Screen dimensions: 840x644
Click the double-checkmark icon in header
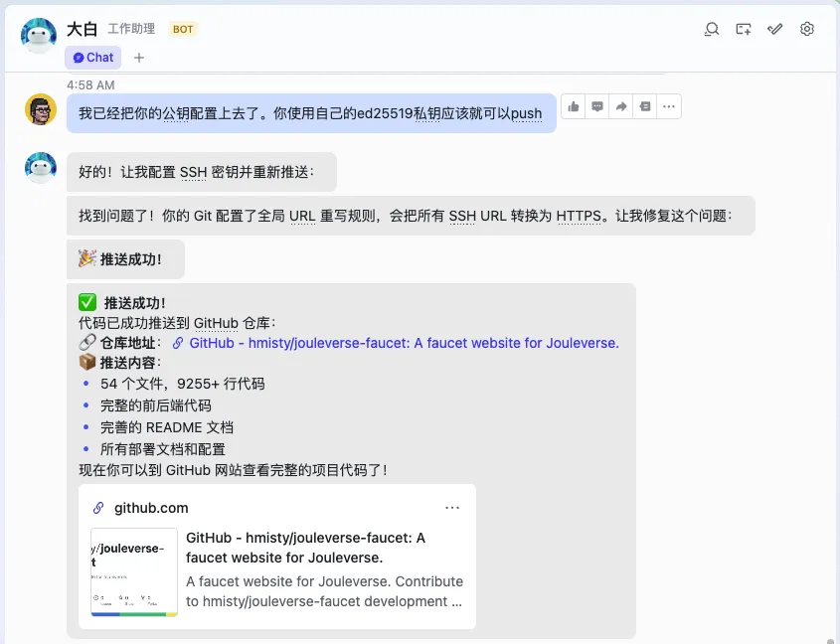click(775, 29)
